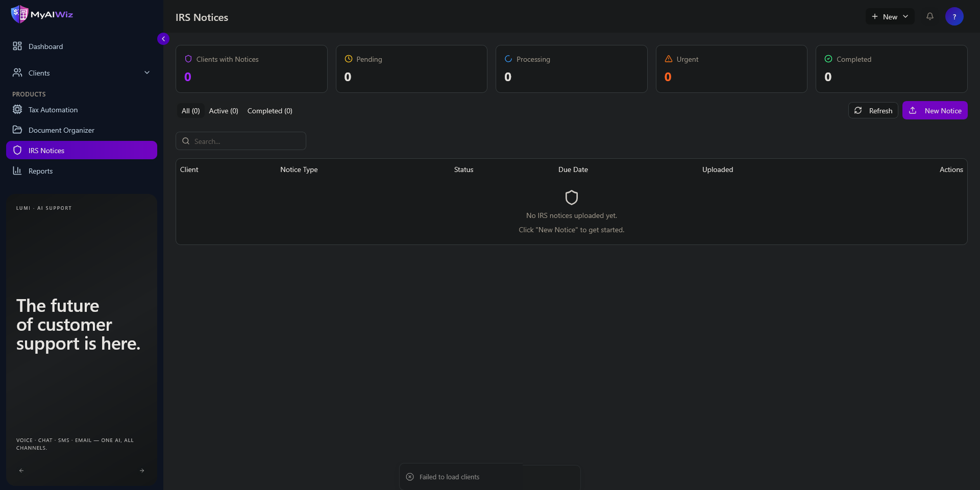
Task: Dismiss the 'Failed to load clients' error icon
Action: pos(410,477)
